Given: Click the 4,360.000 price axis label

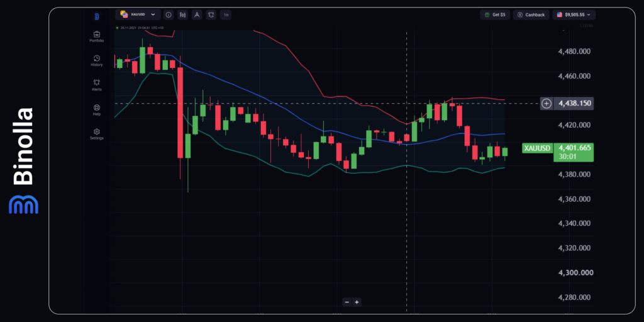Looking at the screenshot, I should (575, 199).
